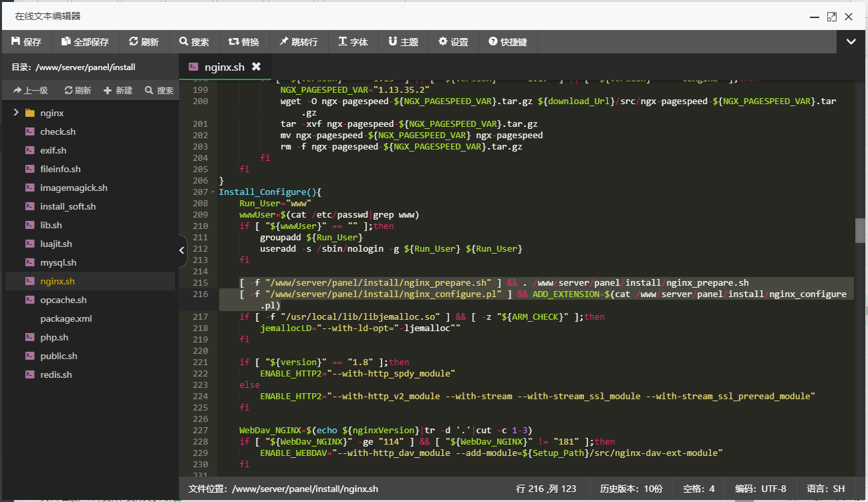
Task: Click line number 216 in the gutter
Action: coord(199,294)
